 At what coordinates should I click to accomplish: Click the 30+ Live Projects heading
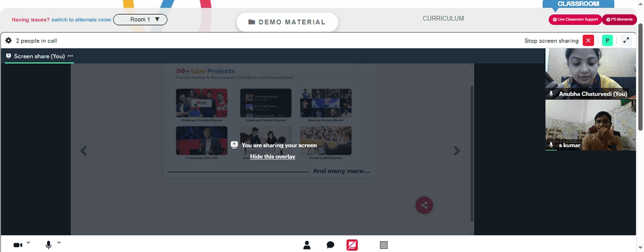(x=205, y=71)
